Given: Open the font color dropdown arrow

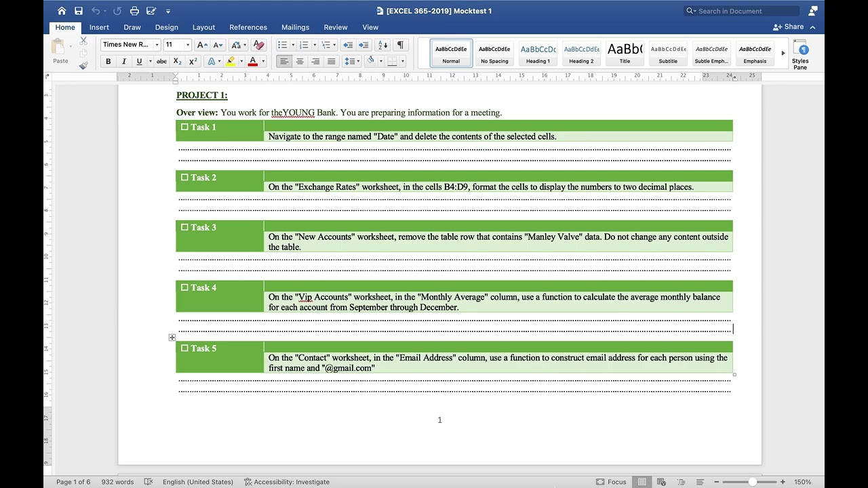Looking at the screenshot, I should (x=262, y=62).
